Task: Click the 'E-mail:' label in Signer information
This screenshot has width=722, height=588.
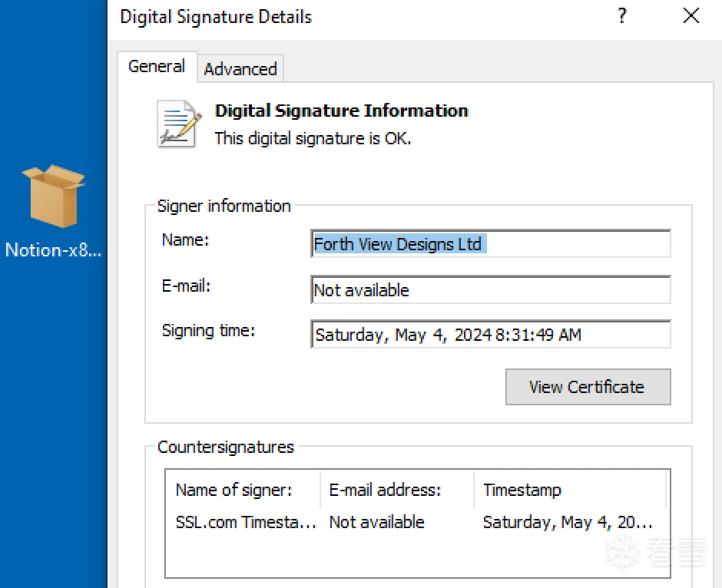Action: tap(186, 286)
